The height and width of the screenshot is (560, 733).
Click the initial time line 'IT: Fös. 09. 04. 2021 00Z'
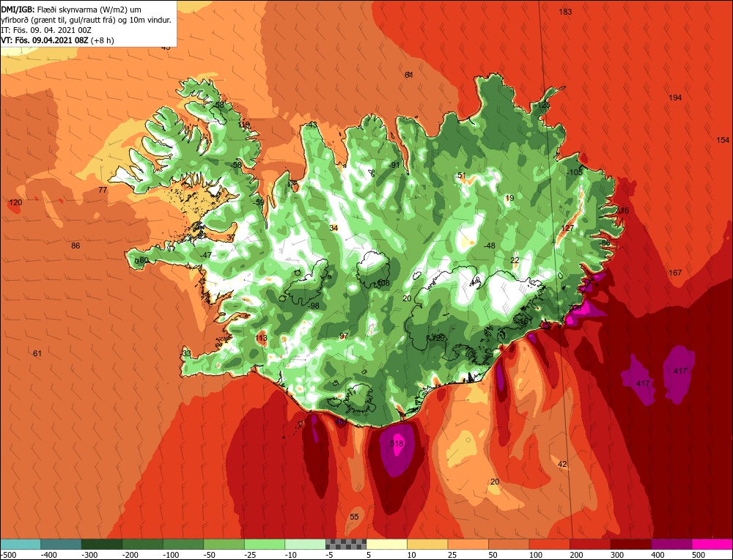coord(45,30)
